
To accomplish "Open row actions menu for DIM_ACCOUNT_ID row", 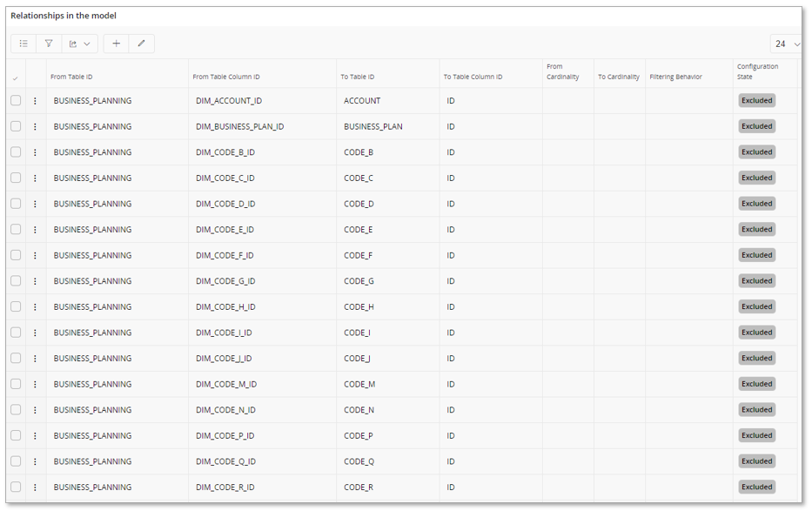I will tap(36, 101).
